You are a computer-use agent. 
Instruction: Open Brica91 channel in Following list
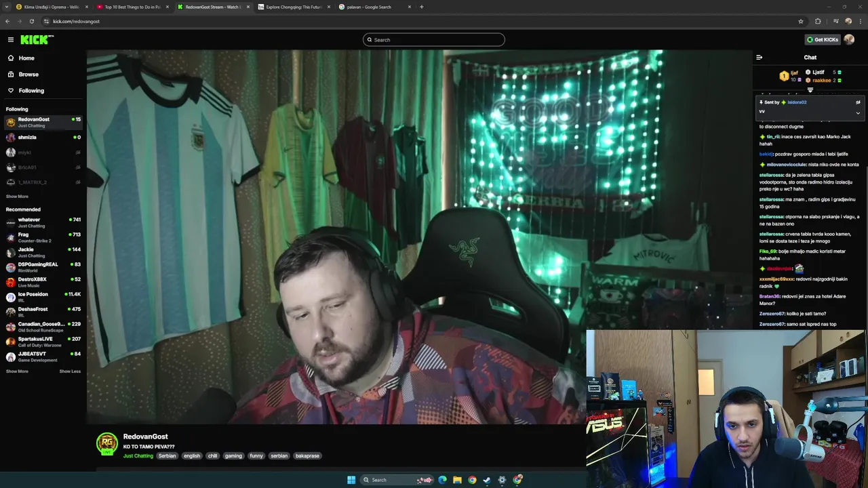pos(43,167)
